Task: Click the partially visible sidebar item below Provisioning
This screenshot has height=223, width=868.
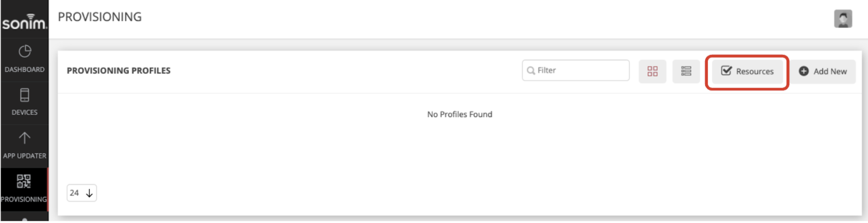Action: coord(25,218)
